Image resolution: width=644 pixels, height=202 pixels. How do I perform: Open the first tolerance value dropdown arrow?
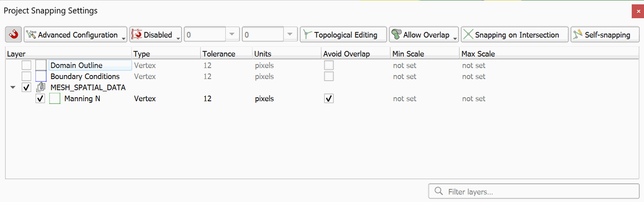tap(232, 34)
